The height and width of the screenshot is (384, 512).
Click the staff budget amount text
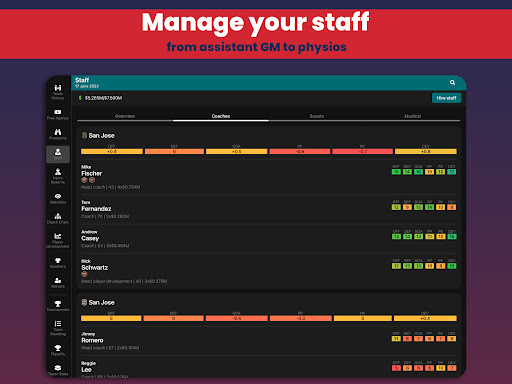[x=103, y=98]
